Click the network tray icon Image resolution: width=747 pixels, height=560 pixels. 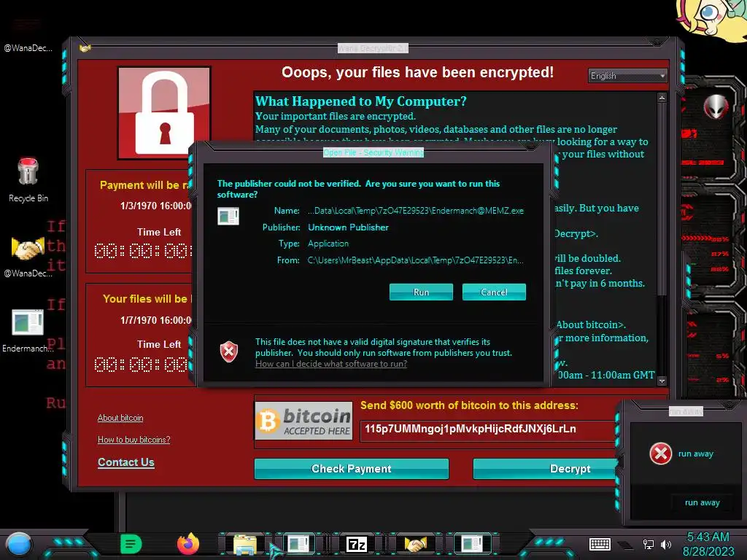648,544
